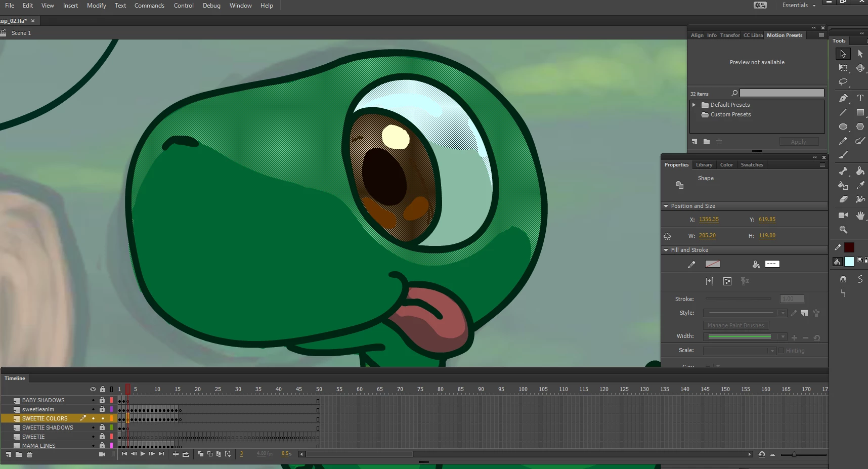
Task: Click the X position value 1356.35
Action: [709, 220]
